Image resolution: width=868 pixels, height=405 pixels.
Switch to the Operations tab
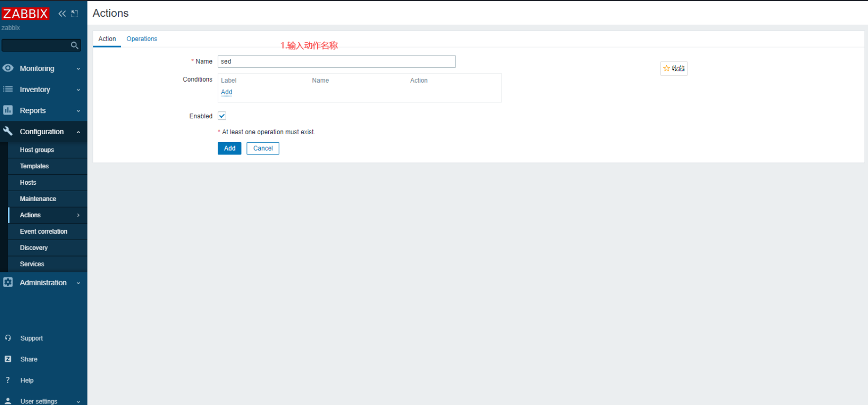tap(142, 39)
